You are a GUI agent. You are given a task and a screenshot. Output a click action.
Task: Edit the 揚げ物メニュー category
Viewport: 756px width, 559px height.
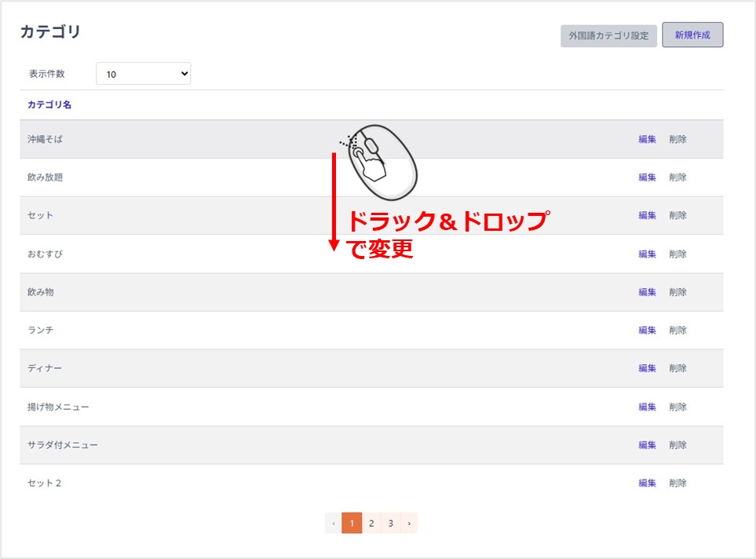coord(647,407)
